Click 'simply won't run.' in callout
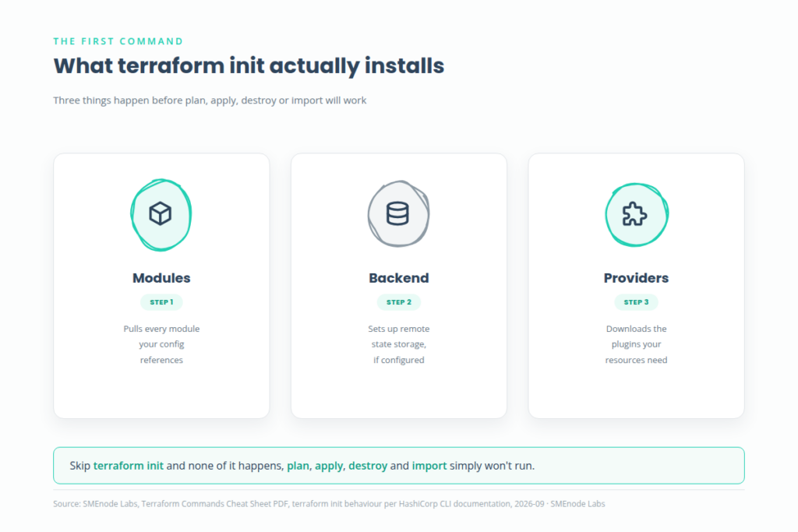This screenshot has height=532, width=798. (493, 465)
